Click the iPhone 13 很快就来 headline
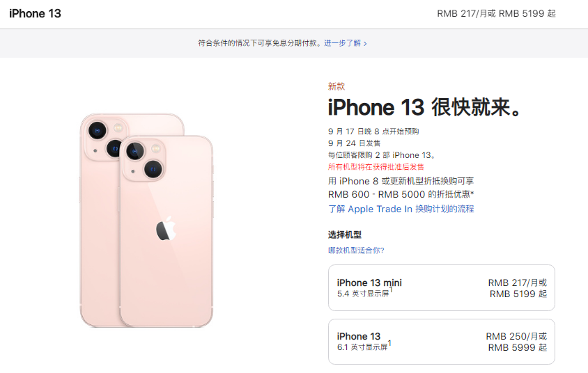The height and width of the screenshot is (373, 588). pyautogui.click(x=425, y=107)
